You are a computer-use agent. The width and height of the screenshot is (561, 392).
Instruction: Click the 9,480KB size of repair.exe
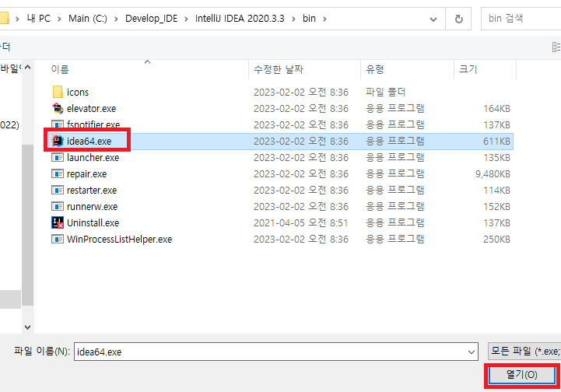(493, 174)
